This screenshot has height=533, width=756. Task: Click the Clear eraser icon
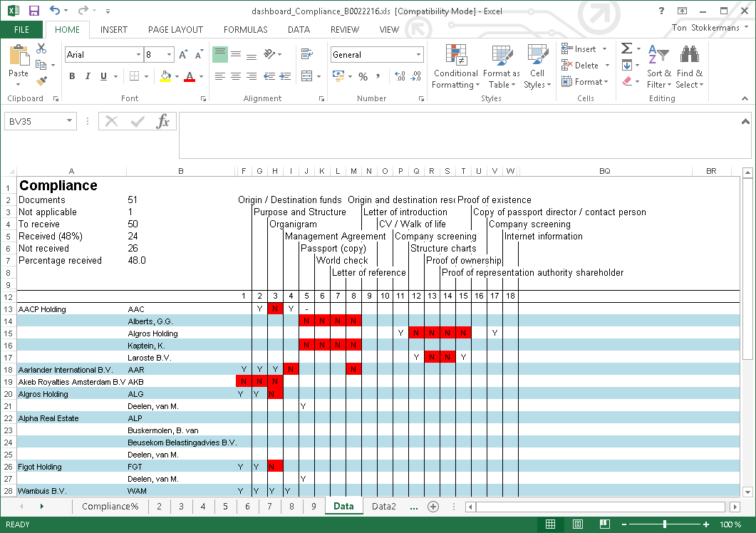coord(627,81)
